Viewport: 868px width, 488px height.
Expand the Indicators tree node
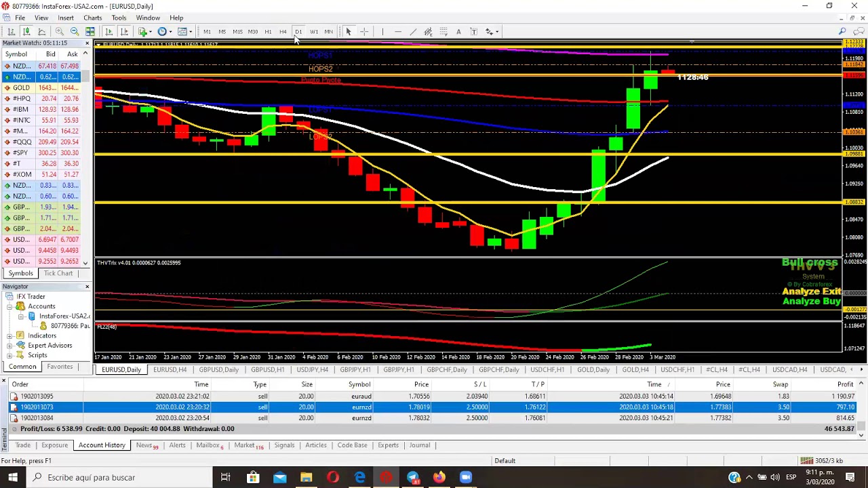coord(11,335)
